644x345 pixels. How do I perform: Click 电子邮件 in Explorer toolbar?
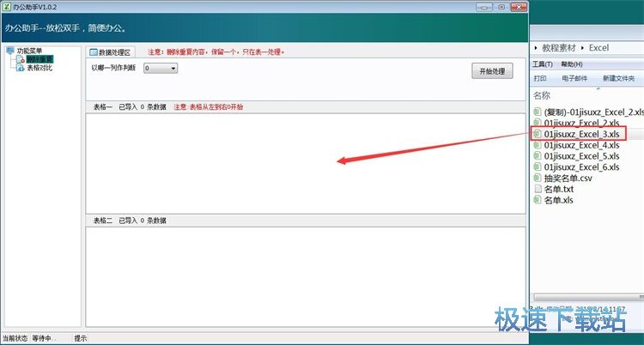[574, 78]
